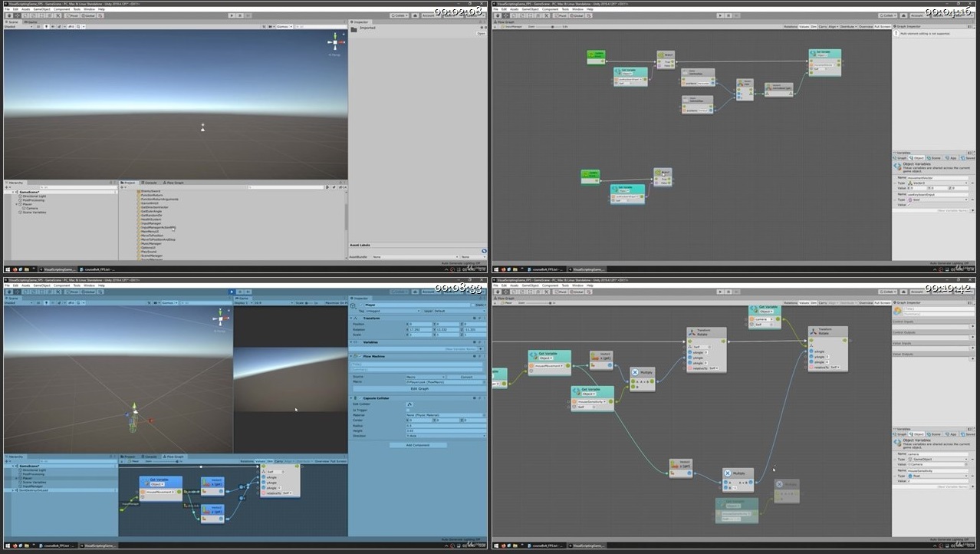Click the dimmed Multiply node icon

779,484
